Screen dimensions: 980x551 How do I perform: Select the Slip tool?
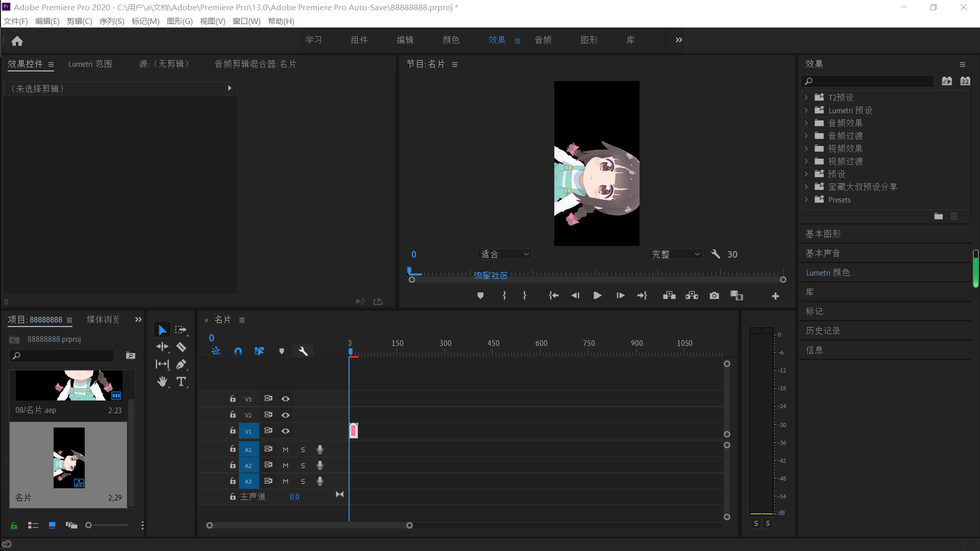tap(162, 364)
